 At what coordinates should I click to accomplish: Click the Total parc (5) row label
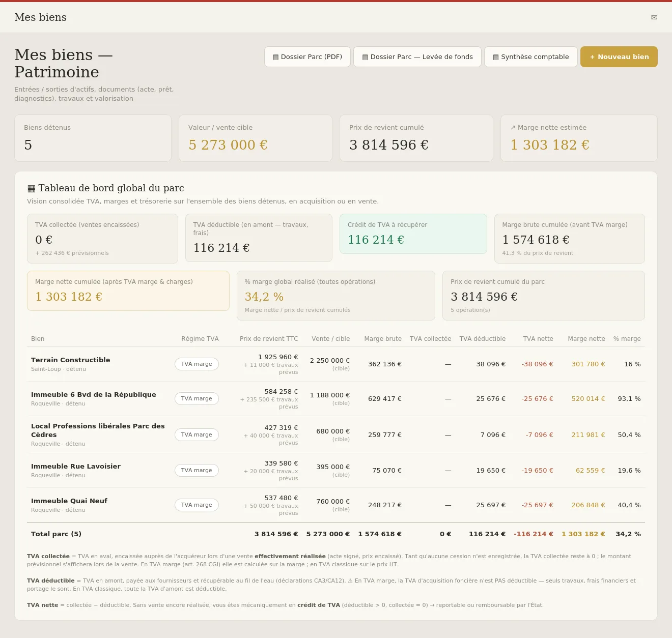[56, 534]
